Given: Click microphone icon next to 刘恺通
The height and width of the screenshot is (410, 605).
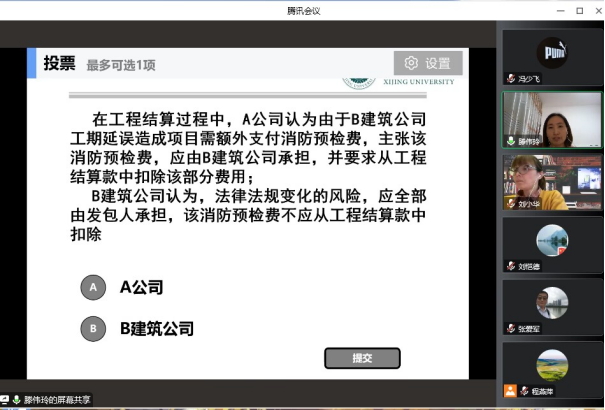Looking at the screenshot, I should tap(511, 266).
